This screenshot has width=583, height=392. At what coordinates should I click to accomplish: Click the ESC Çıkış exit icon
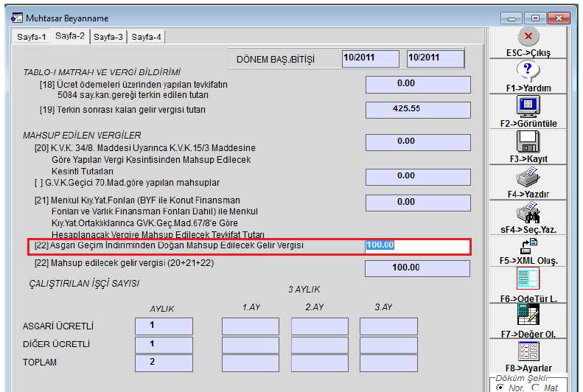coord(529,37)
